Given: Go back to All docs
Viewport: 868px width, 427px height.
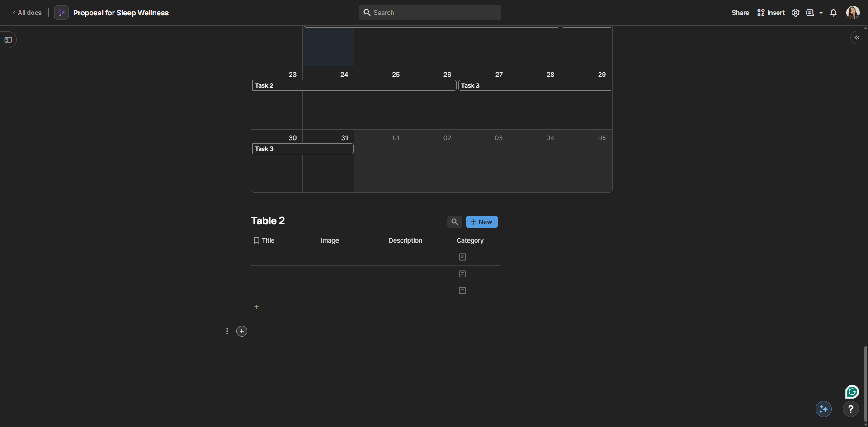Looking at the screenshot, I should coord(27,13).
